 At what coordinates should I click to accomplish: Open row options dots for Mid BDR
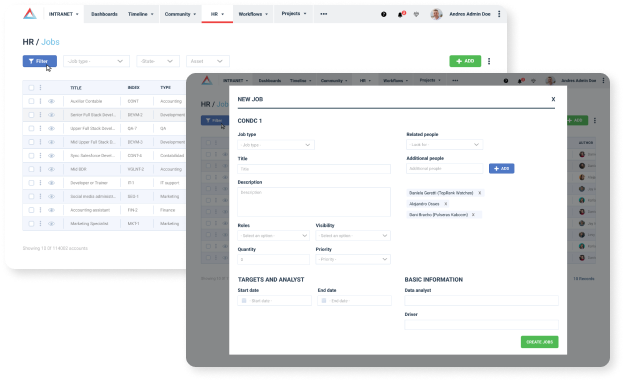pos(40,169)
